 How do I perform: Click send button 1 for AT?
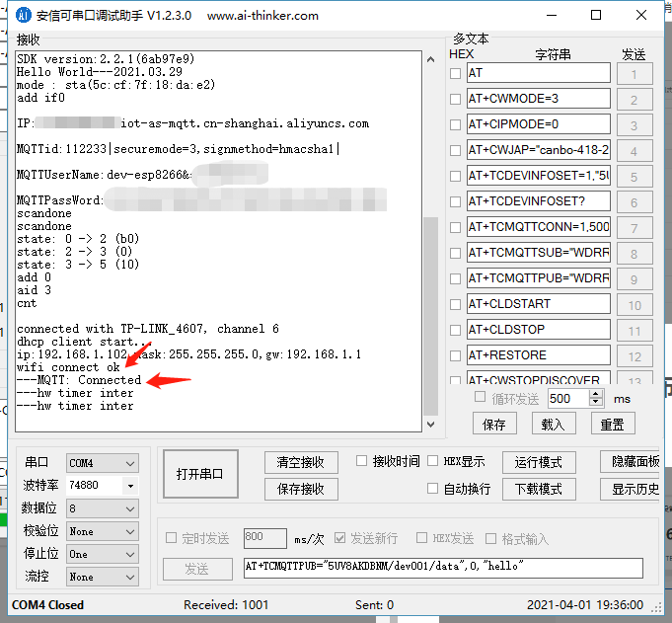(635, 74)
